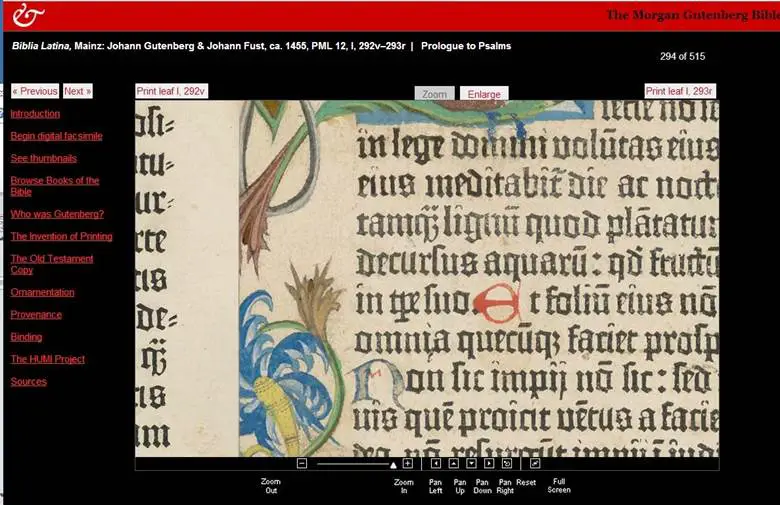This screenshot has height=505, width=780.
Task: Click the zoom out minus icon
Action: click(x=301, y=463)
